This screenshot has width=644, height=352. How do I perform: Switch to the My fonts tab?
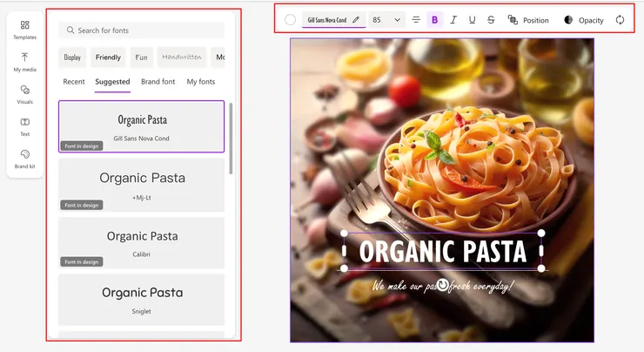point(201,81)
